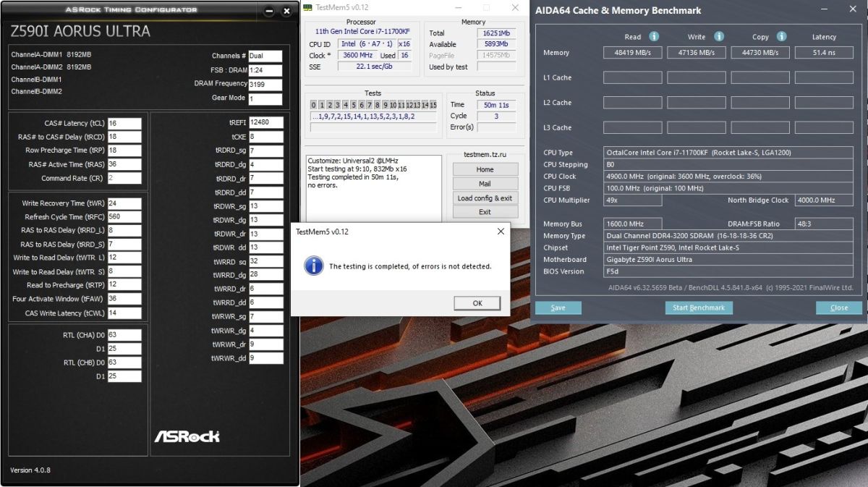Image resolution: width=868 pixels, height=487 pixels.
Task: Click the TestMem5 Cycle value field
Action: coord(496,116)
